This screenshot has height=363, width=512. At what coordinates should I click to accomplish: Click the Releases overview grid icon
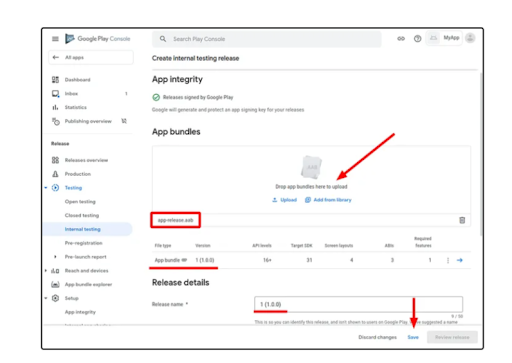pyautogui.click(x=55, y=160)
